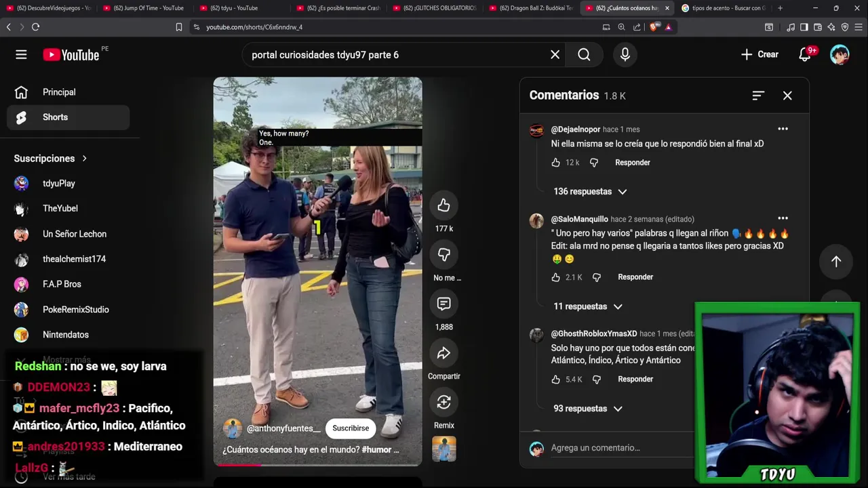Screen dimensions: 868x488
Task: Open the account avatar menu
Action: click(x=840, y=55)
